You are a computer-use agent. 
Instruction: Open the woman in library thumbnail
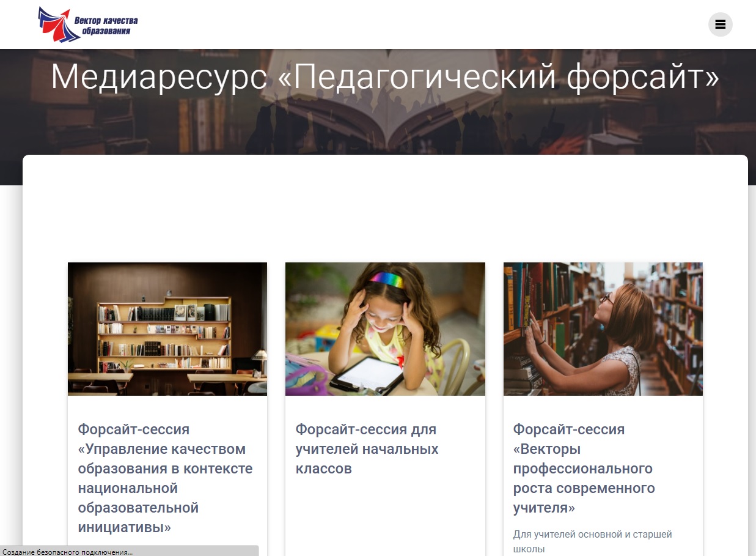603,328
